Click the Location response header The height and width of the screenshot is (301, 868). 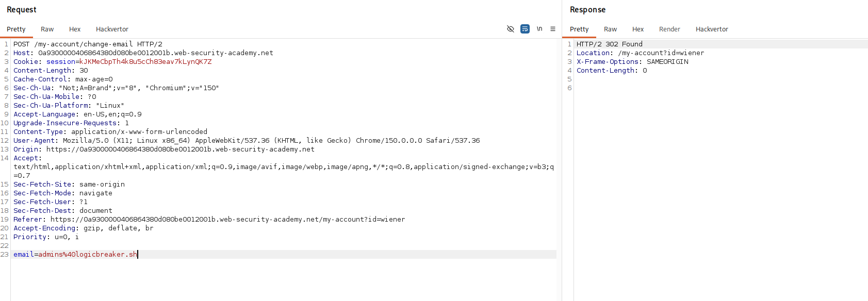(x=640, y=53)
